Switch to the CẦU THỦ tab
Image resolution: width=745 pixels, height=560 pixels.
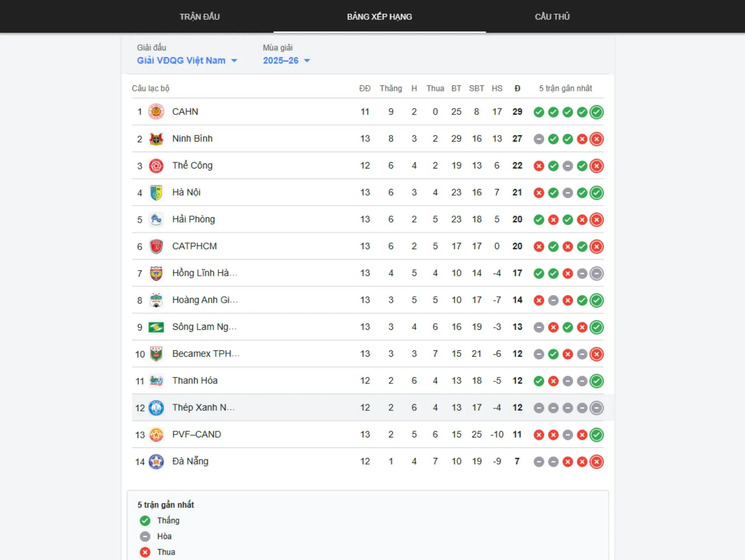552,17
